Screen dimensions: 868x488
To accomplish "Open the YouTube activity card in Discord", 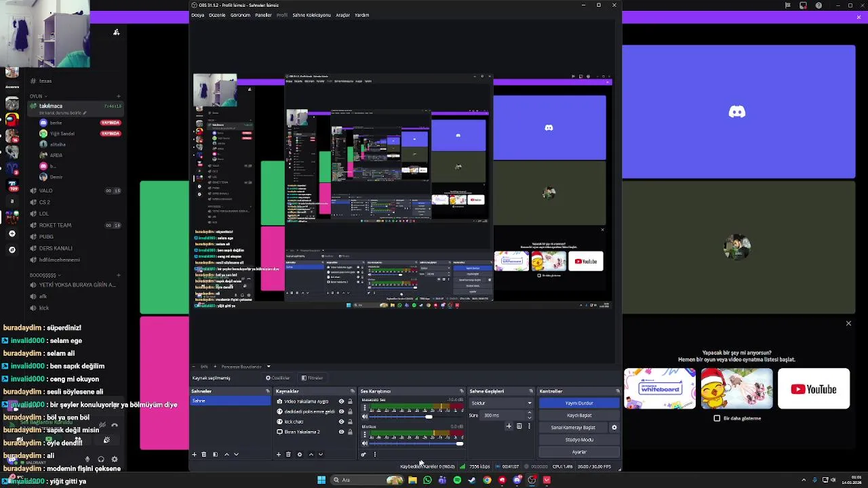I will [x=814, y=389].
